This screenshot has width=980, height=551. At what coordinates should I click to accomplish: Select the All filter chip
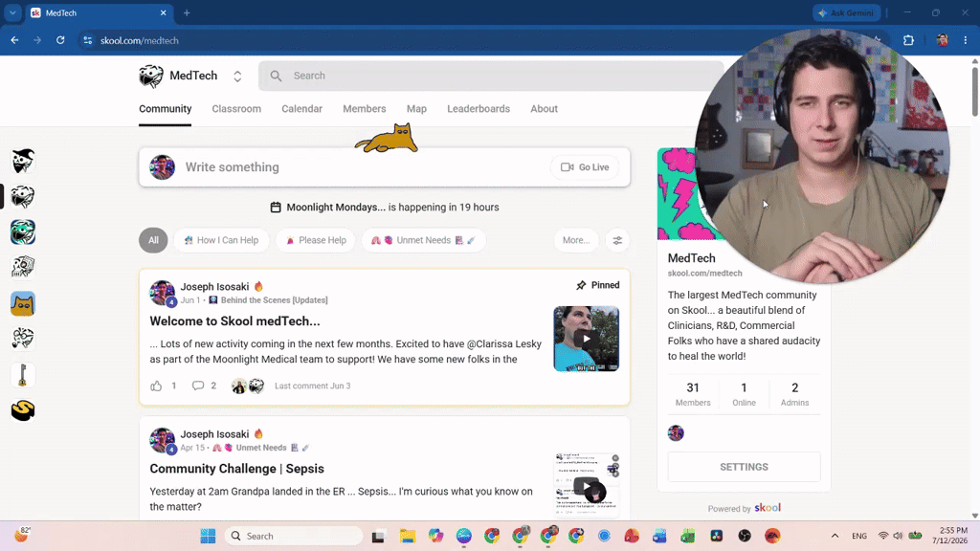[153, 240]
